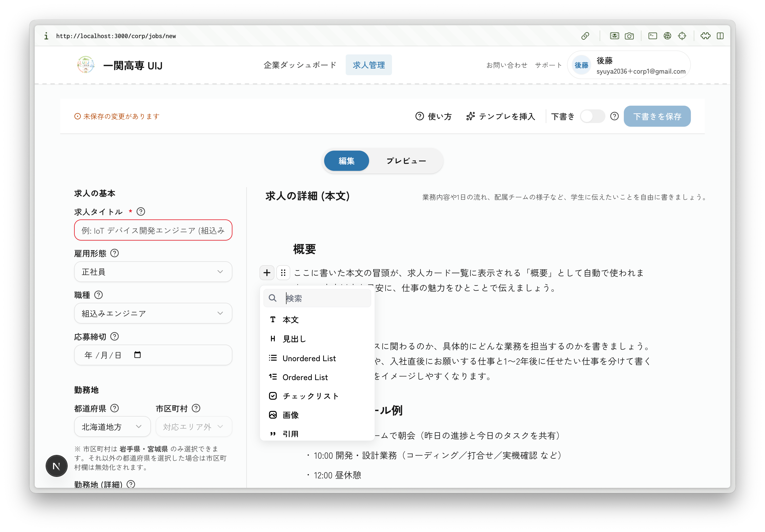Click the 求人タイトル input field

click(153, 230)
